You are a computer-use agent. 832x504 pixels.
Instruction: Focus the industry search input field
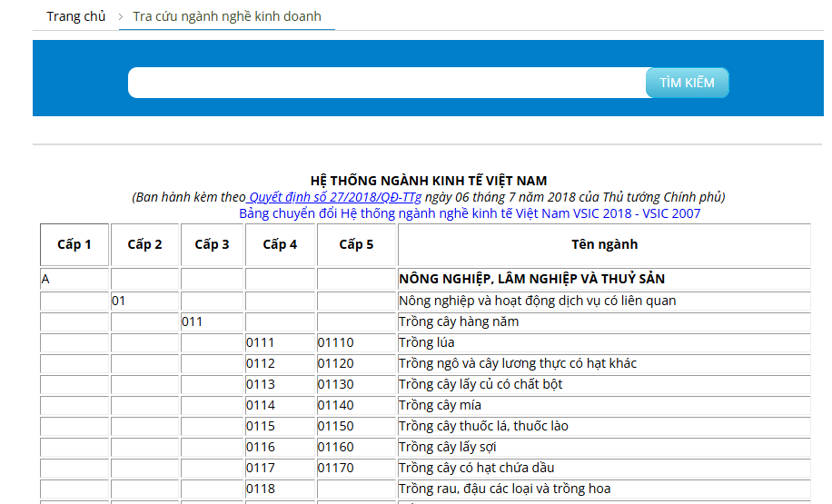pyautogui.click(x=387, y=83)
